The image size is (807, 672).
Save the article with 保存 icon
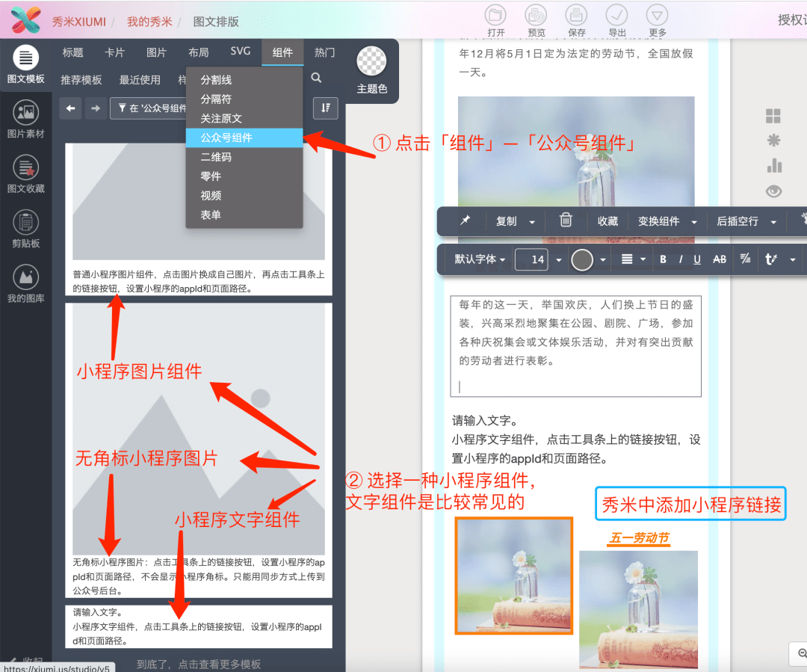[x=576, y=15]
